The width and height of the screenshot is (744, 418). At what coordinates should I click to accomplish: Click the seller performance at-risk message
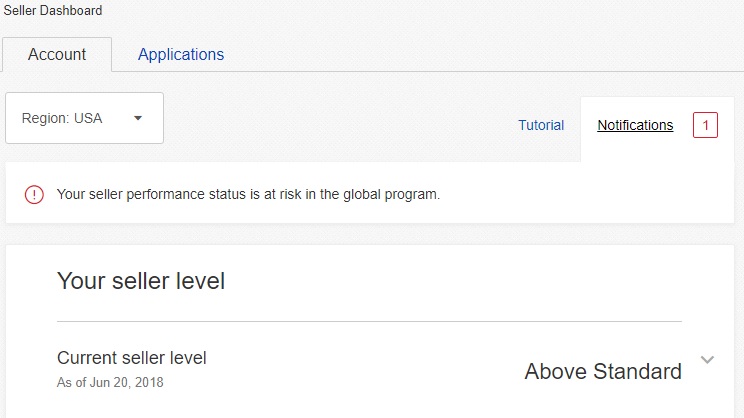(x=248, y=195)
